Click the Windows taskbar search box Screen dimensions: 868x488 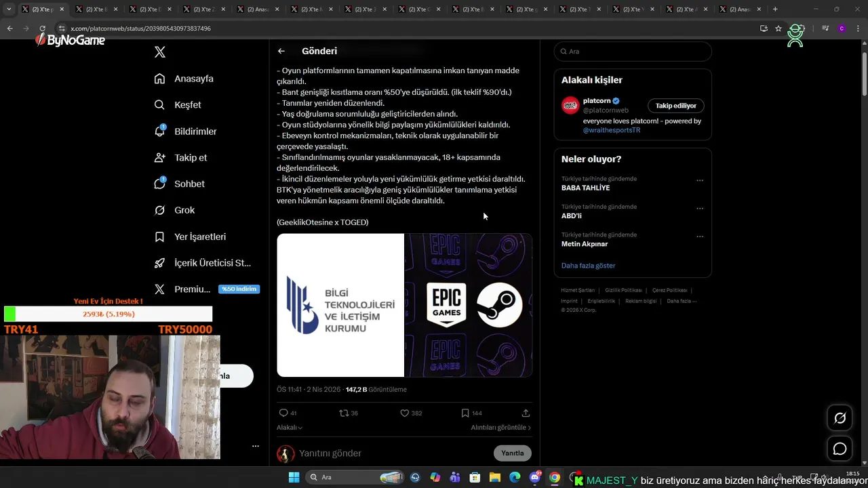355,477
